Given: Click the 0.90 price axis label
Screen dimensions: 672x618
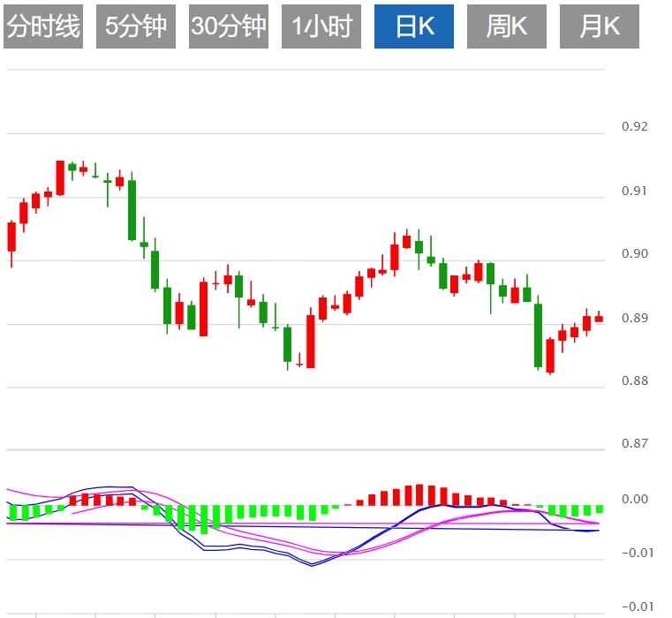Looking at the screenshot, I should tap(634, 254).
